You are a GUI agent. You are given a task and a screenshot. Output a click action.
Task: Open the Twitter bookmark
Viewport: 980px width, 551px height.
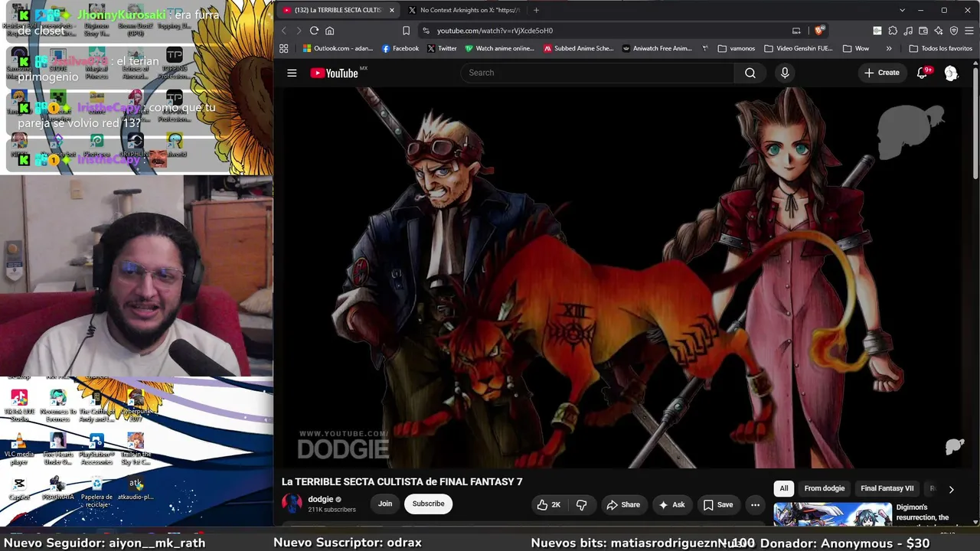point(442,48)
